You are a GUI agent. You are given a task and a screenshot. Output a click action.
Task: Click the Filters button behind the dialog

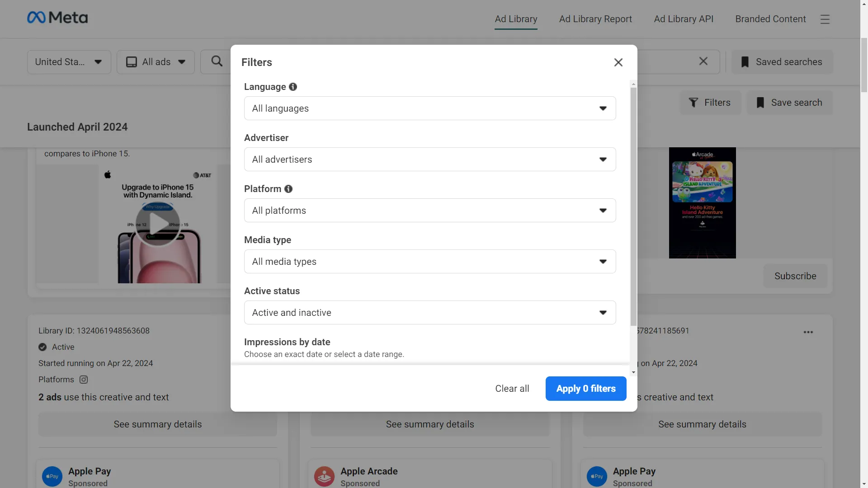coord(710,103)
